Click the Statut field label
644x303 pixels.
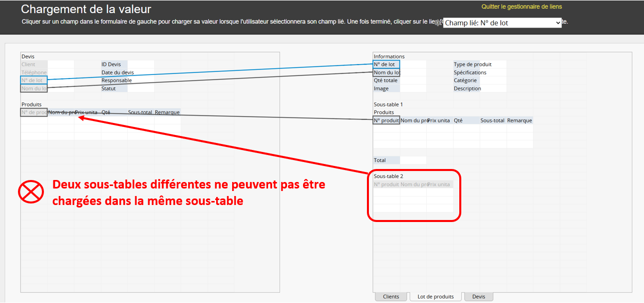coord(114,88)
